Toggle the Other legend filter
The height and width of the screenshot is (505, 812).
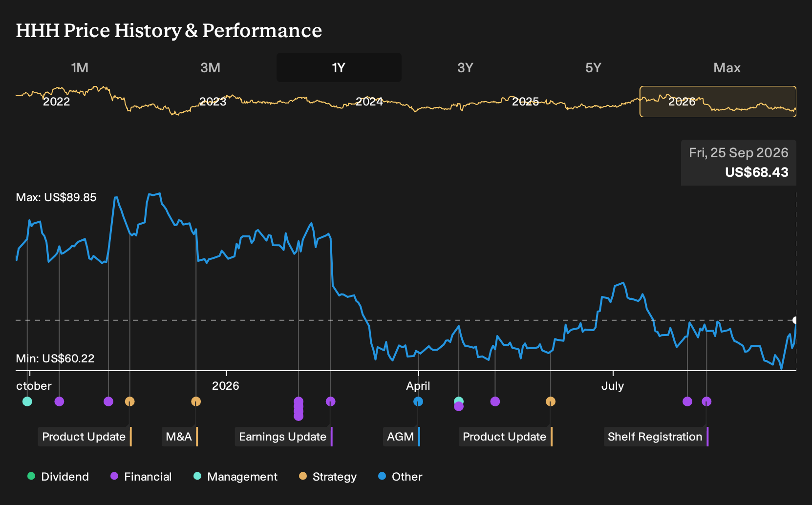pyautogui.click(x=400, y=477)
